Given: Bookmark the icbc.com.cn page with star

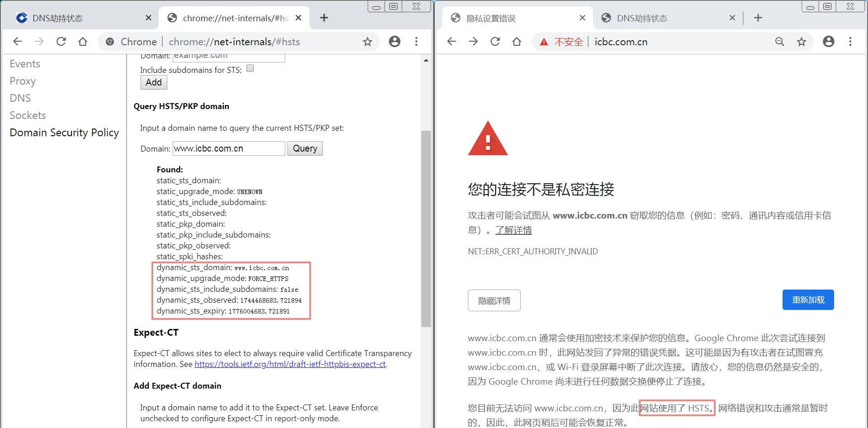Looking at the screenshot, I should coord(802,42).
